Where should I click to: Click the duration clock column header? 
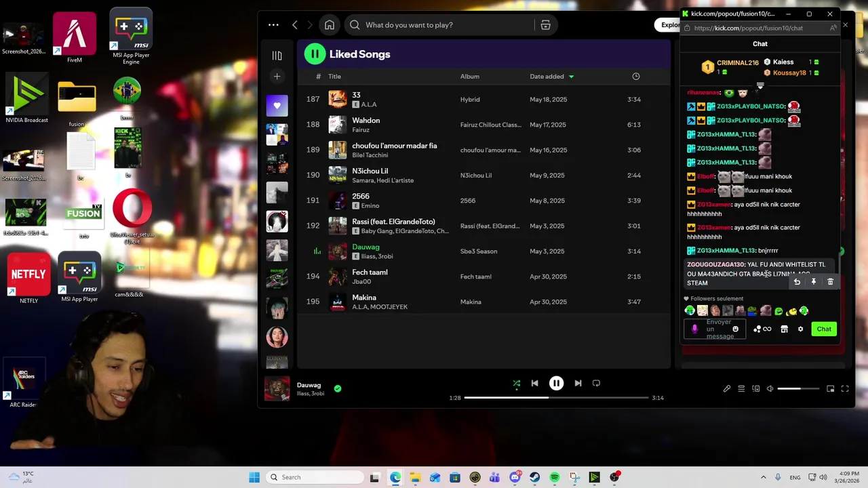click(635, 77)
